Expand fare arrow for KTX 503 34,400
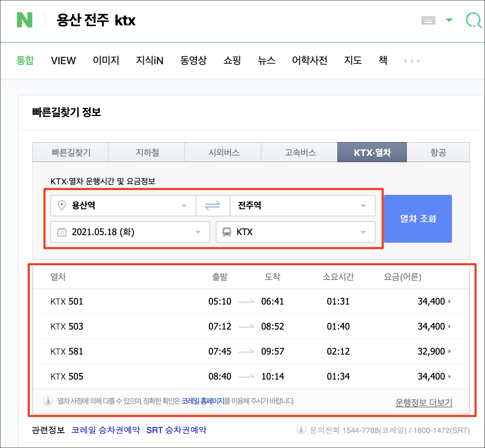Screen dimensions: 485x448 [450, 326]
